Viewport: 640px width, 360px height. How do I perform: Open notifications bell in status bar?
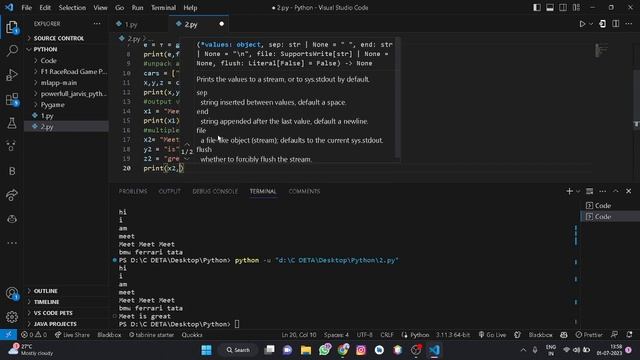[x=629, y=335]
